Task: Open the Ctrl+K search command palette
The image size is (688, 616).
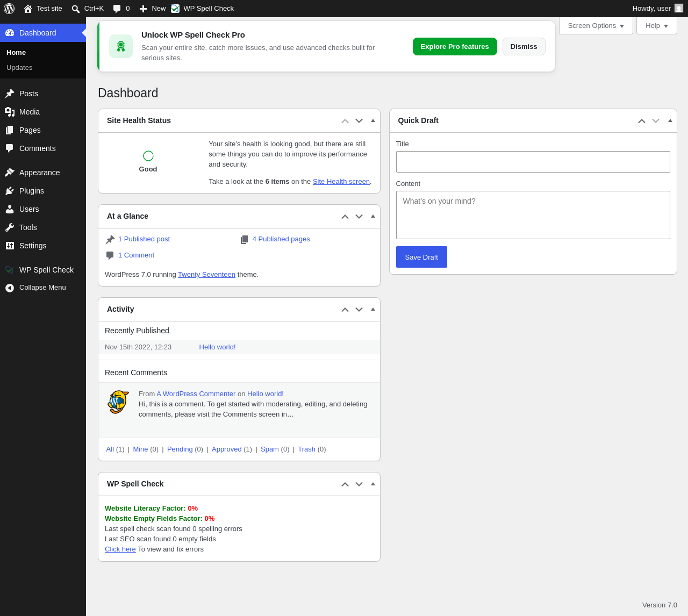Action: (x=88, y=9)
